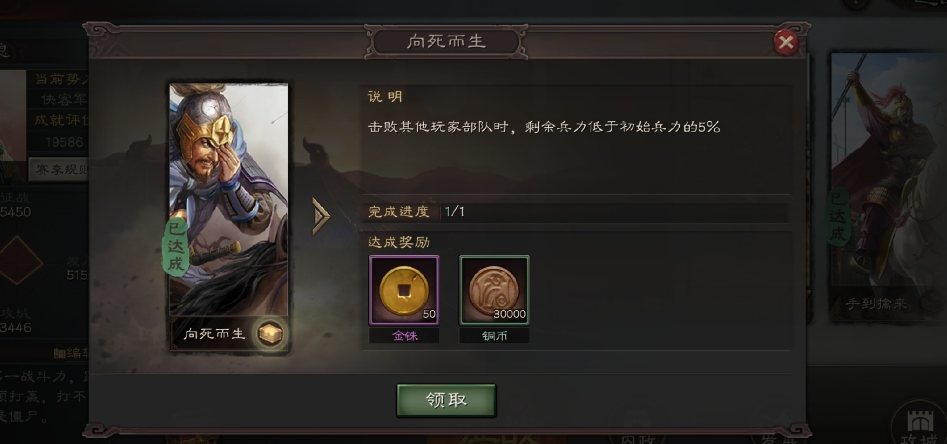Click the treasure chest icon on achievement card
Viewport: 947px width, 444px height.
click(x=269, y=333)
